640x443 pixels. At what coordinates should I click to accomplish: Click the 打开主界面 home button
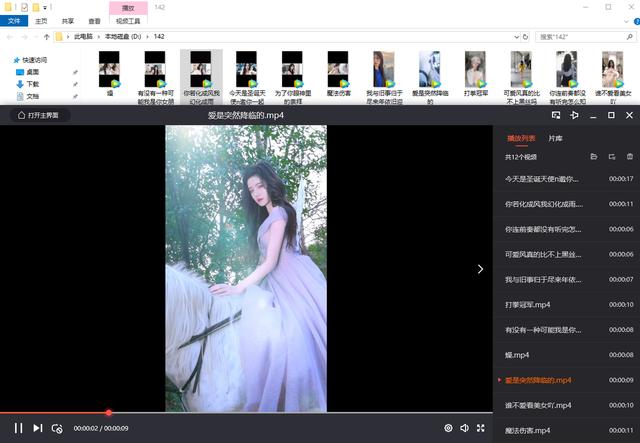pos(38,116)
